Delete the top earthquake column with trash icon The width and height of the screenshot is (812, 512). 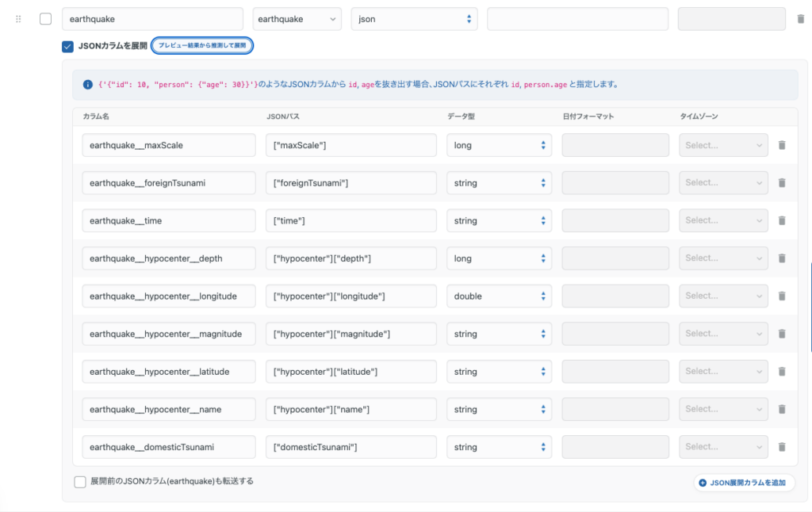[x=801, y=19]
